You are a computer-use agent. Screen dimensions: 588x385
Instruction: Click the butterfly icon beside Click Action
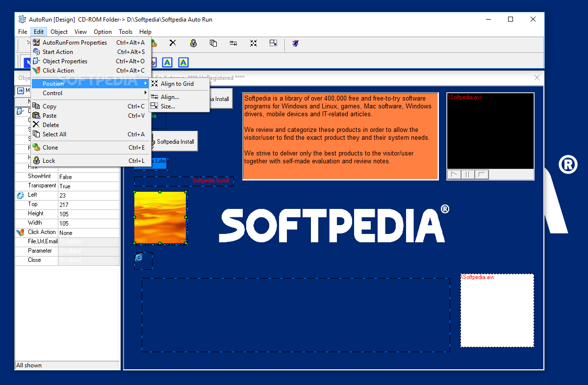point(20,232)
